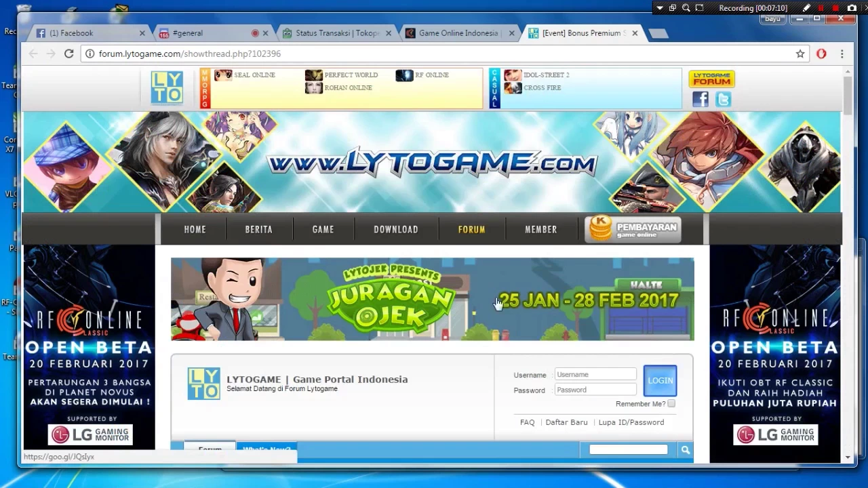Click the Rohan Online game icon
The height and width of the screenshot is (488, 868).
click(313, 88)
